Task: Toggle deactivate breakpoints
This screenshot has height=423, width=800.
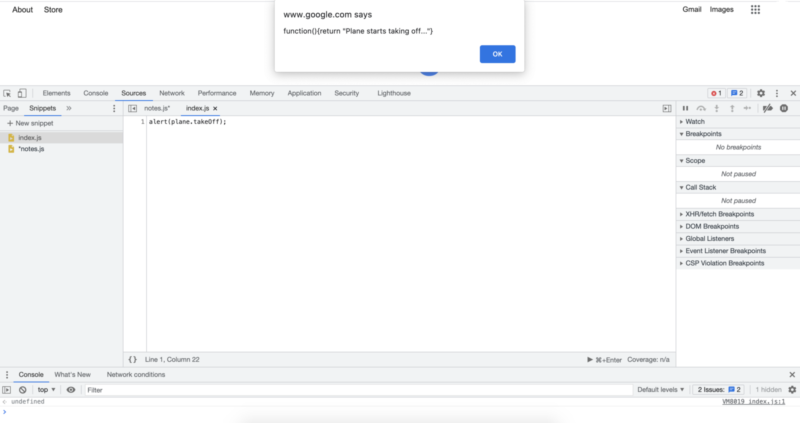Action: 767,108
